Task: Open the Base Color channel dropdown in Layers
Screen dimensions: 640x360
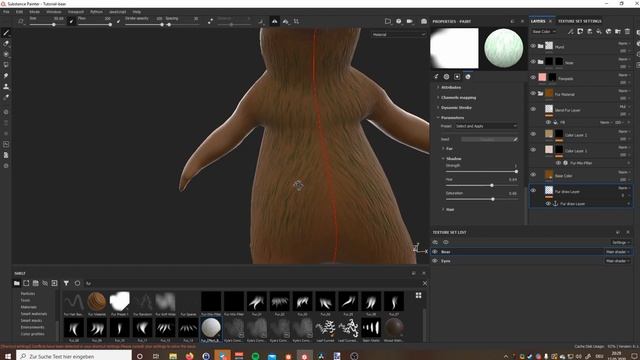Action: pos(544,31)
